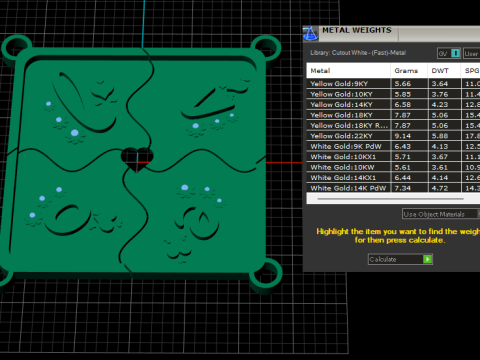480x360 pixels.
Task: Select the Yellow Gold:9KY row
Action: tap(393, 84)
